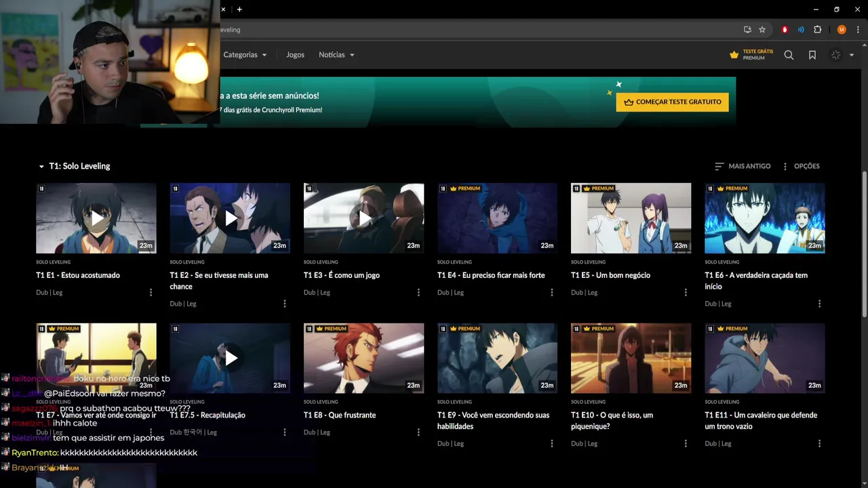The height and width of the screenshot is (488, 868).
Task: Open episode title Eu preciso ficar mais forte
Action: (x=491, y=275)
